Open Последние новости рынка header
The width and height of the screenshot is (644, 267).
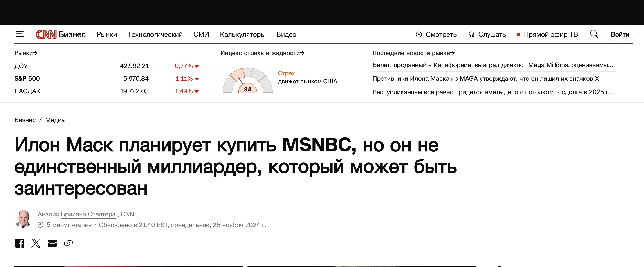[413, 53]
